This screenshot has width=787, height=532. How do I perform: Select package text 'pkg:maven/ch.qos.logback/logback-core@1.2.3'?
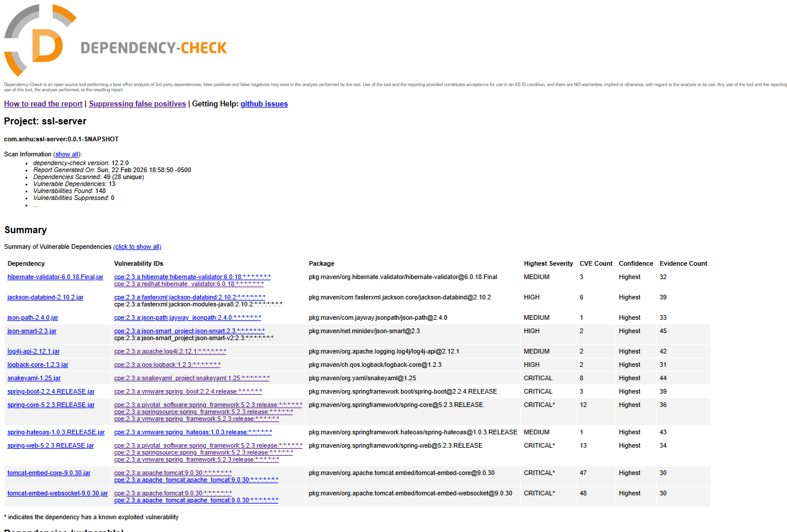coord(375,365)
